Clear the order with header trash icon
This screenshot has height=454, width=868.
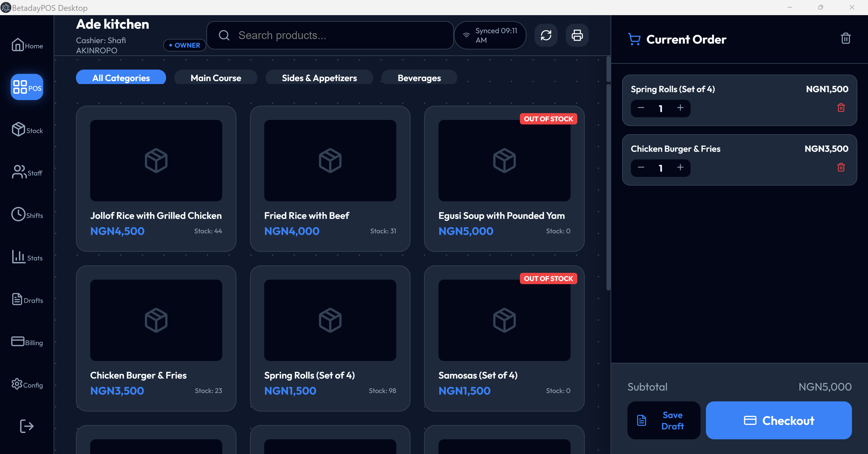pyautogui.click(x=845, y=38)
